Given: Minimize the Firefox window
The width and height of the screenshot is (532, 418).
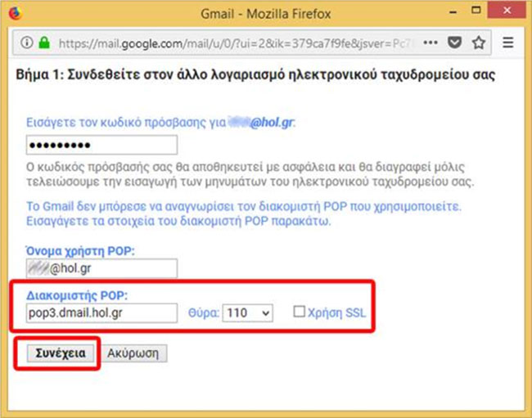Looking at the screenshot, I should (453, 12).
